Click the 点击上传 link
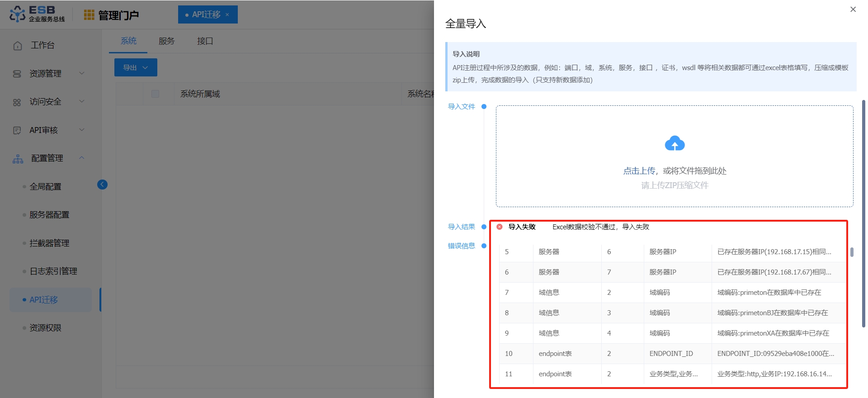Screen dimensions: 868x398 click(639, 171)
